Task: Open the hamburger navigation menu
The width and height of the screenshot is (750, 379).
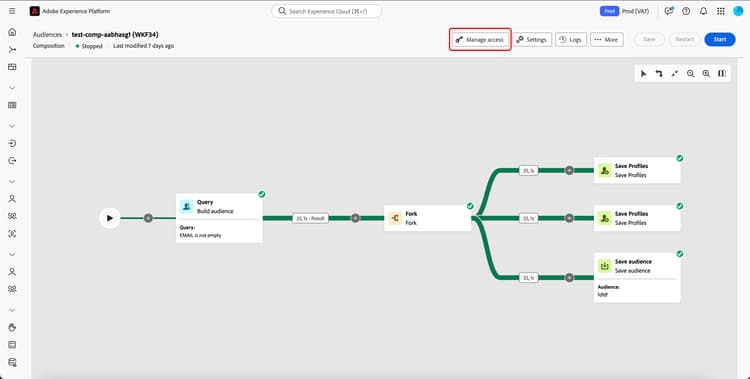Action: pyautogui.click(x=12, y=11)
